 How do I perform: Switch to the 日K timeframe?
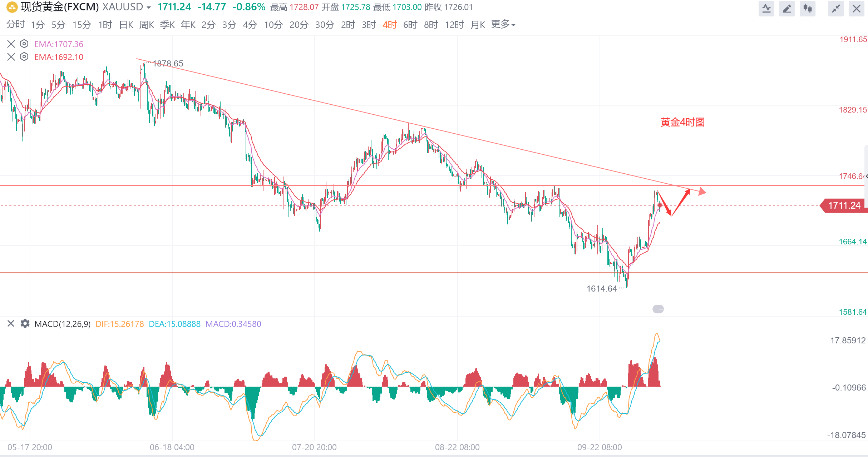126,24
